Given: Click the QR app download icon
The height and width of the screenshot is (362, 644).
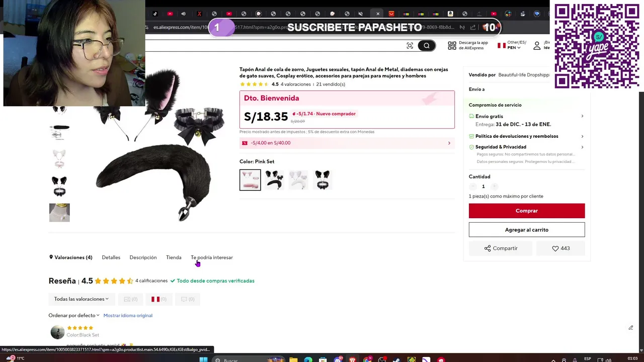Looking at the screenshot, I should (x=452, y=46).
